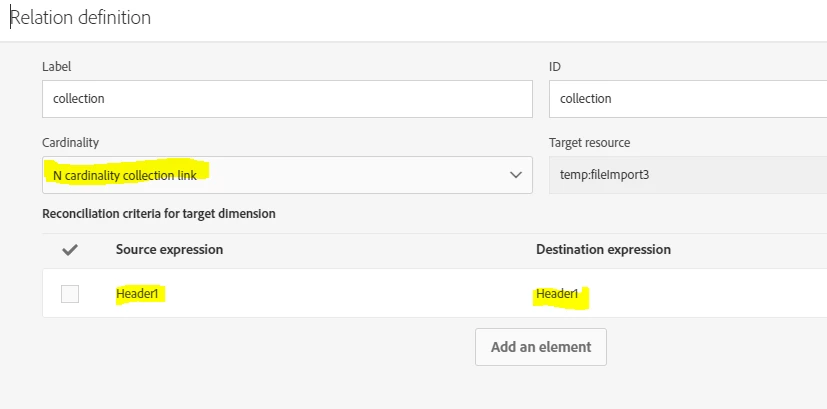Click the 'Relation definition' title
The height and width of the screenshot is (409, 827).
tap(80, 18)
